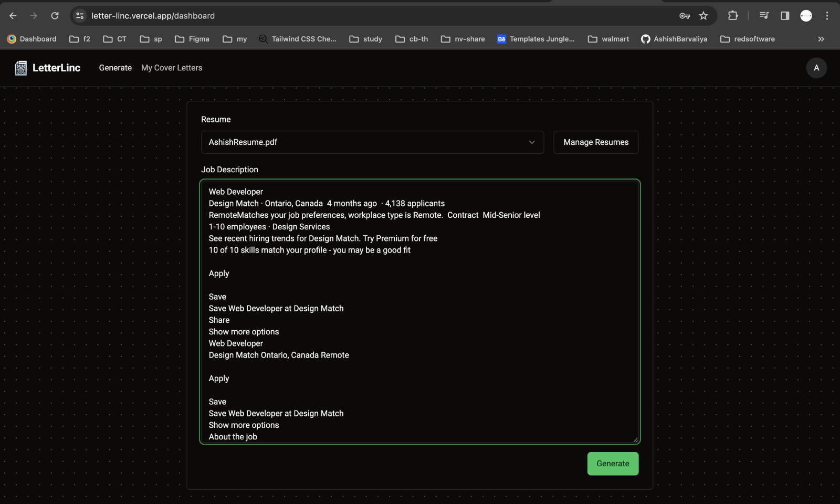Reload the current page
The height and width of the screenshot is (504, 840).
point(55,16)
